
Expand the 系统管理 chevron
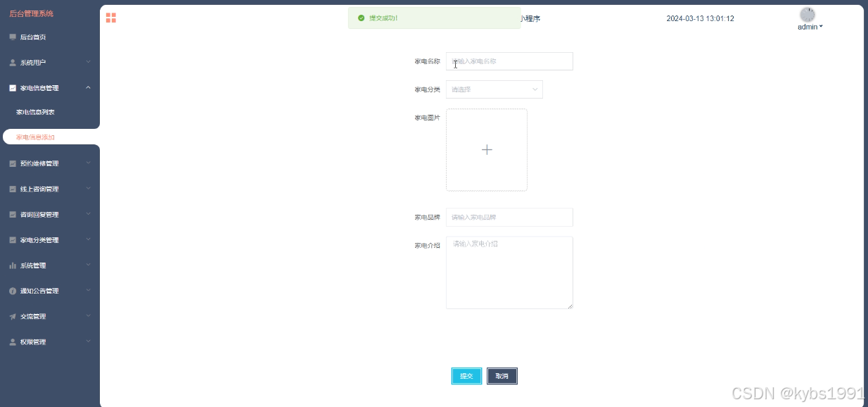(x=88, y=265)
